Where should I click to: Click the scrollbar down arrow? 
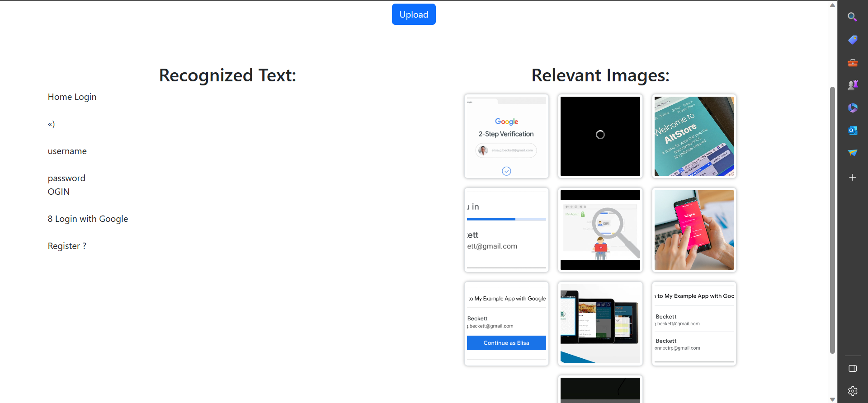pyautogui.click(x=832, y=399)
